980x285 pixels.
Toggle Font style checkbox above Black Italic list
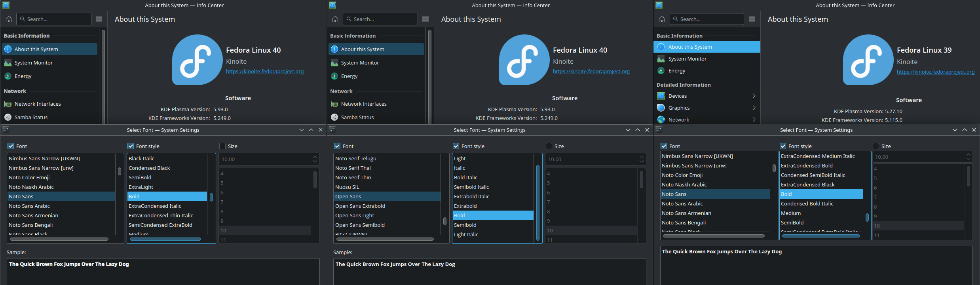coord(131,146)
